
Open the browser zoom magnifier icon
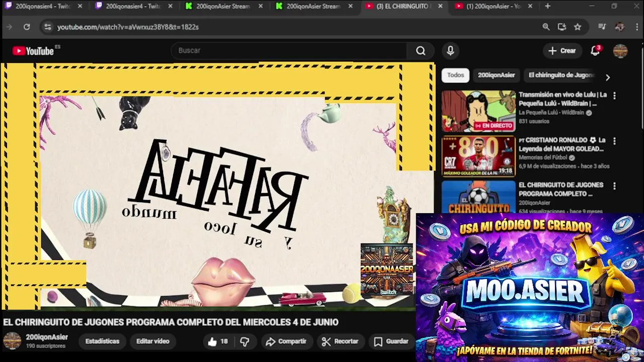click(x=546, y=27)
